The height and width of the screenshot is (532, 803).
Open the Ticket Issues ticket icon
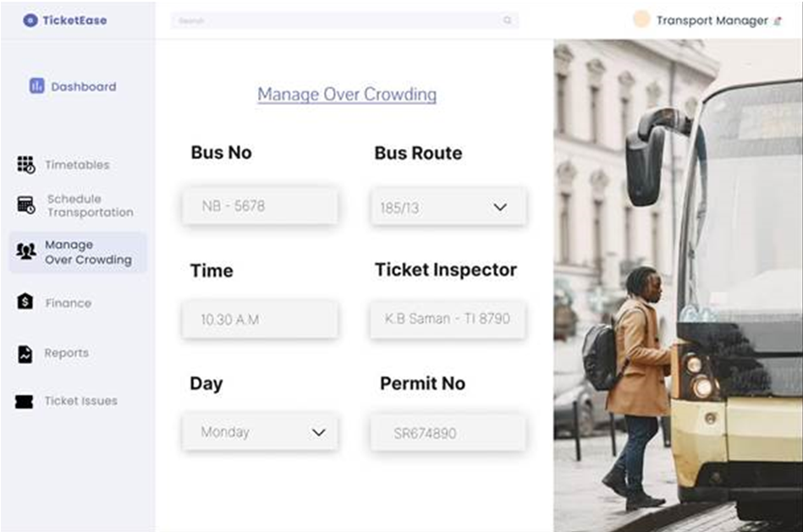coord(24,402)
